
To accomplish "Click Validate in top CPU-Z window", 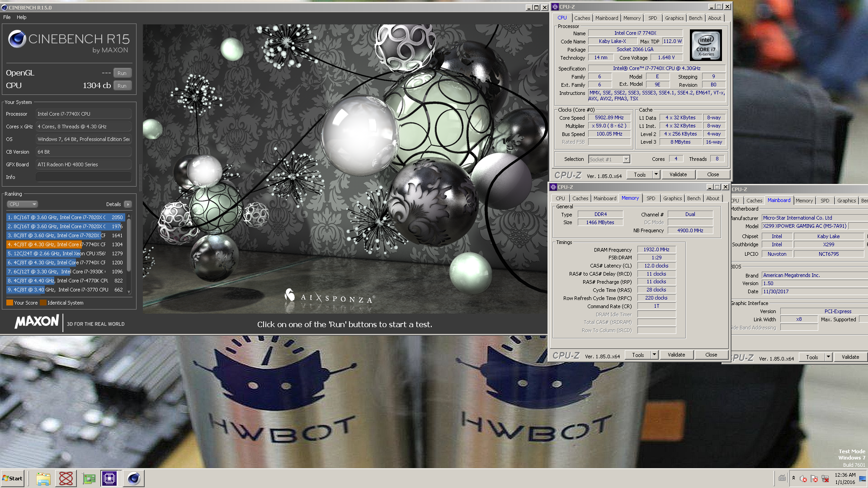I will point(678,174).
